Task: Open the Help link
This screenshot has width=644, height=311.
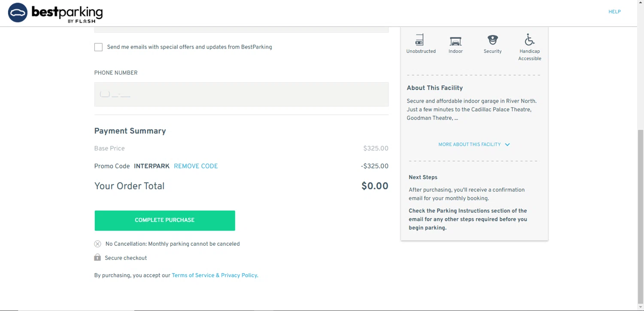Action: 614,12
